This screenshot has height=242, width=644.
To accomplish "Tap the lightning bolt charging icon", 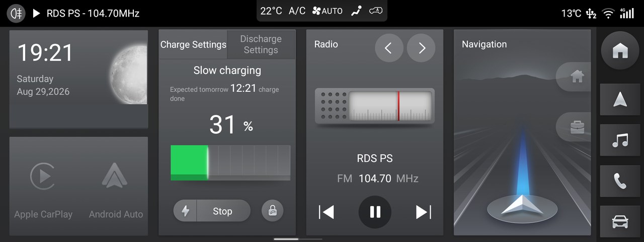I will (185, 211).
